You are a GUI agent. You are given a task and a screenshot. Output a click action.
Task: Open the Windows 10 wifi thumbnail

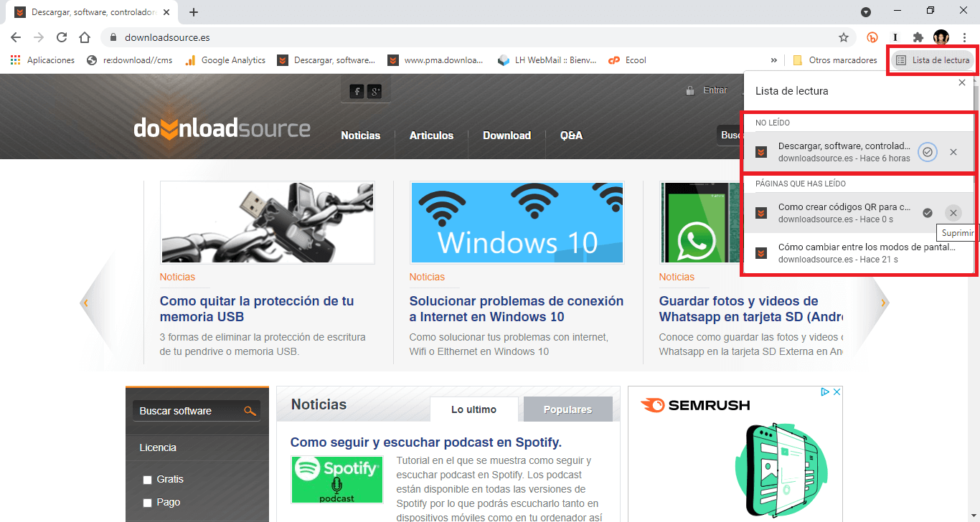pyautogui.click(x=517, y=223)
